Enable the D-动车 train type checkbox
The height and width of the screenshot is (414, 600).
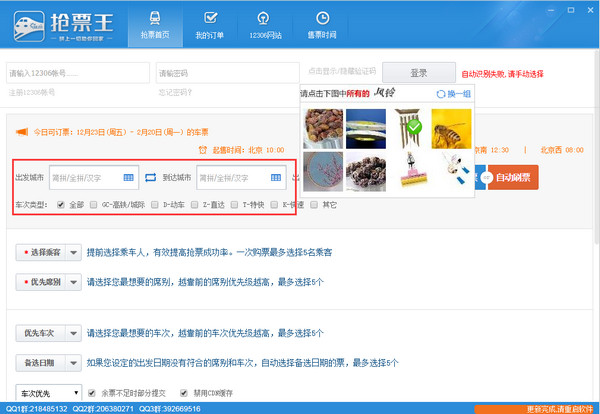155,205
